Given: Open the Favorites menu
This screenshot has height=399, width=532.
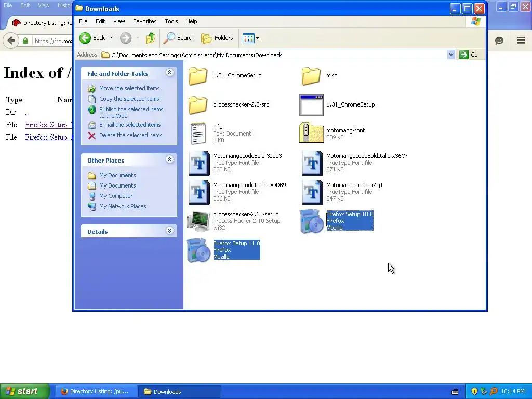Looking at the screenshot, I should (x=145, y=21).
